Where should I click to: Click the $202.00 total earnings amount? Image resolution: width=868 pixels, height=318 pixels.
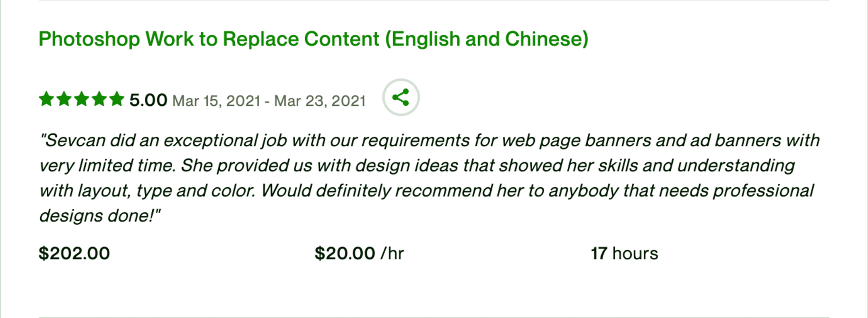pyautogui.click(x=74, y=254)
